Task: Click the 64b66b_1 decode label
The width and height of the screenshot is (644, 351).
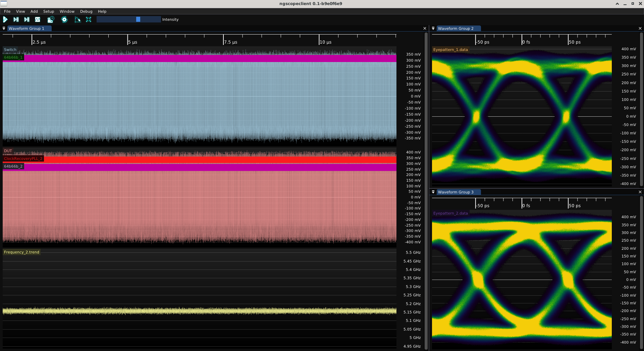Action: coord(13,57)
